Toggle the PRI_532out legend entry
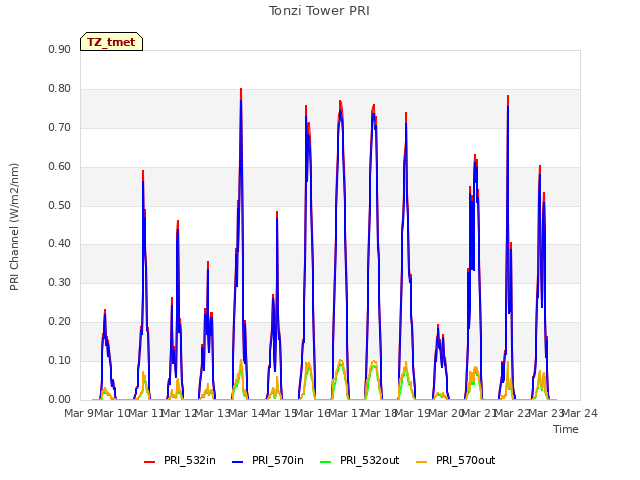 click(360, 460)
